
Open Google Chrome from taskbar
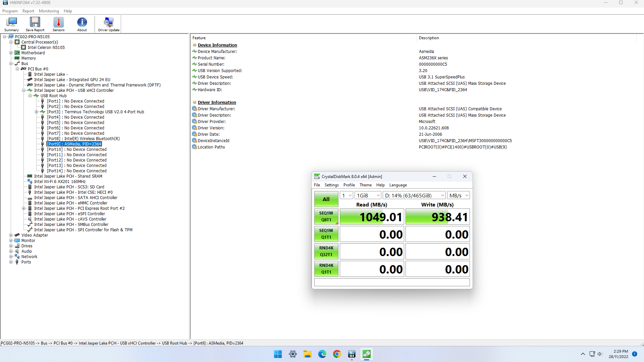(337, 354)
